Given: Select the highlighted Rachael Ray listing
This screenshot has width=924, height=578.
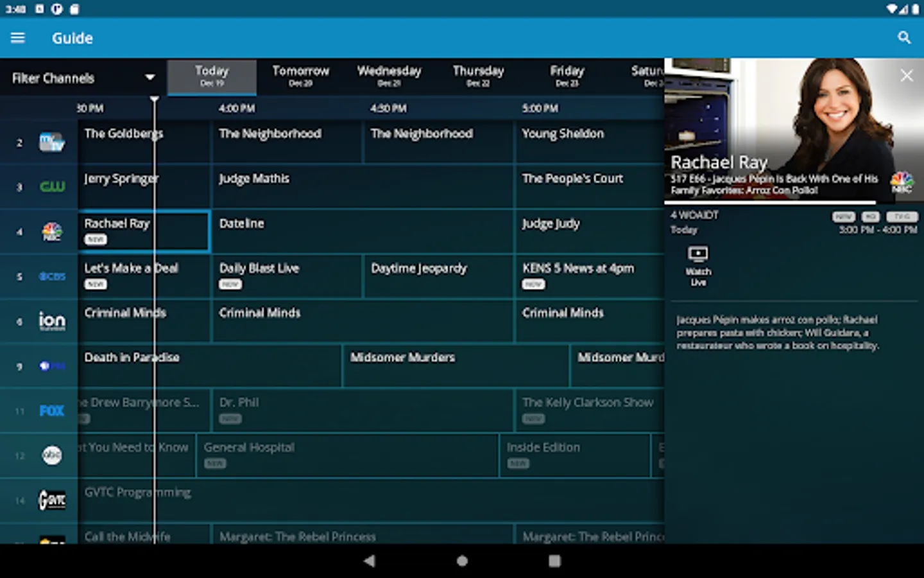Looking at the screenshot, I should 144,231.
